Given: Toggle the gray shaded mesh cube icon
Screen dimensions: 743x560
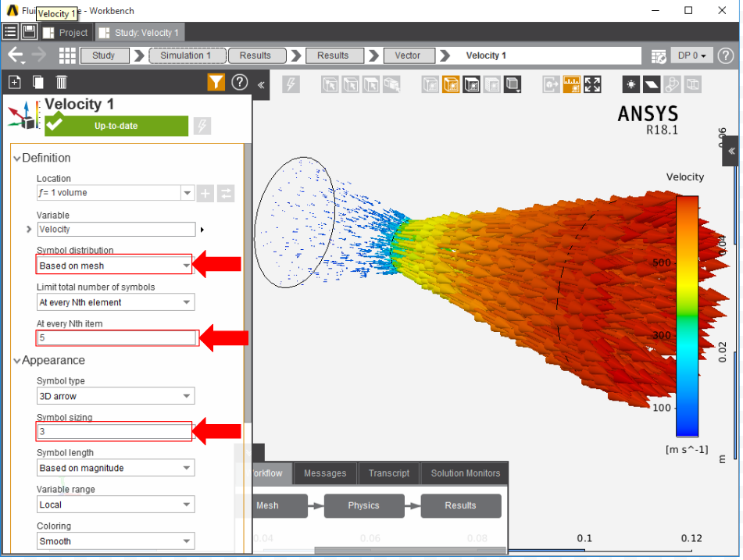Looking at the screenshot, I should point(492,85).
